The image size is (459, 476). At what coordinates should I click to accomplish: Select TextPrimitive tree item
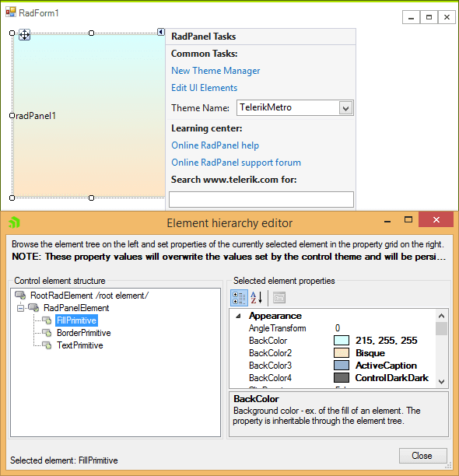coord(80,345)
